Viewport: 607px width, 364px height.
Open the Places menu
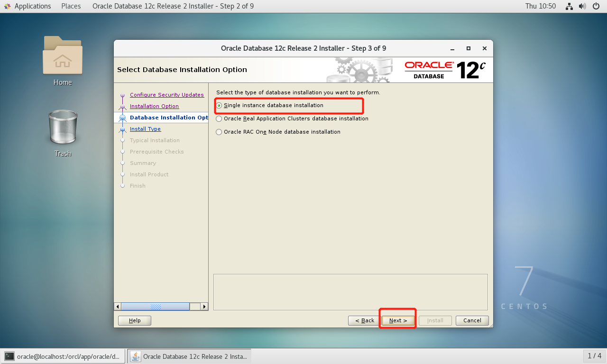71,6
